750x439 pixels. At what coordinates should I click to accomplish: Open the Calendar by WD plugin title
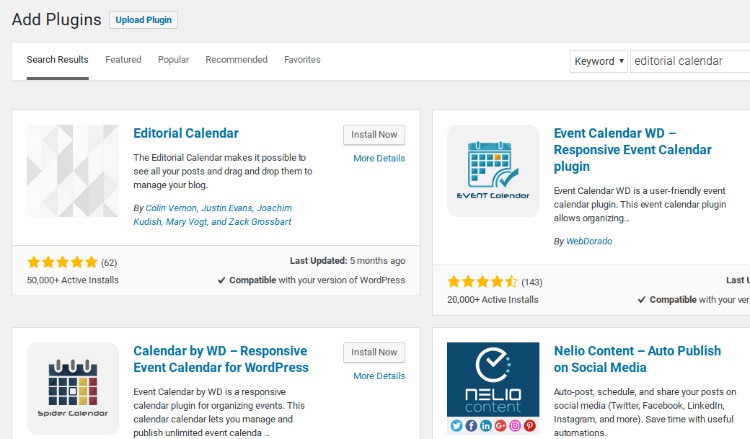tap(221, 359)
